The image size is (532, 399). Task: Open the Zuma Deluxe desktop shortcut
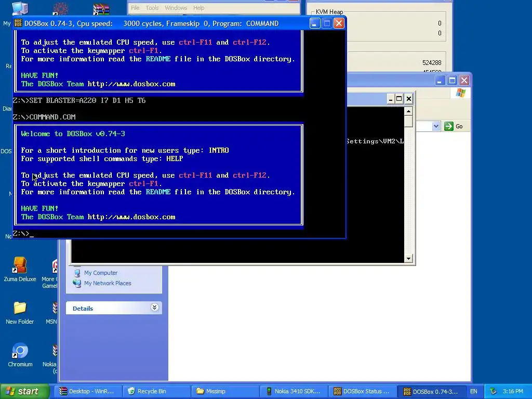[x=20, y=270]
